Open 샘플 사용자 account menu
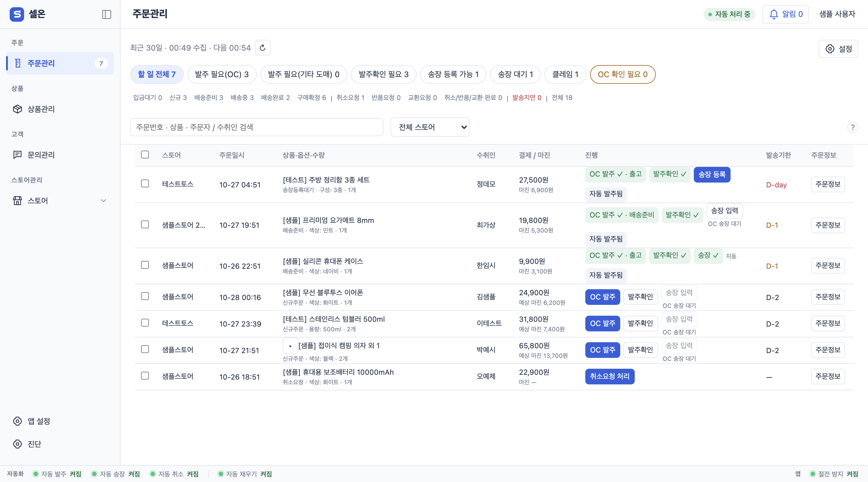This screenshot has width=868, height=482. [x=837, y=14]
